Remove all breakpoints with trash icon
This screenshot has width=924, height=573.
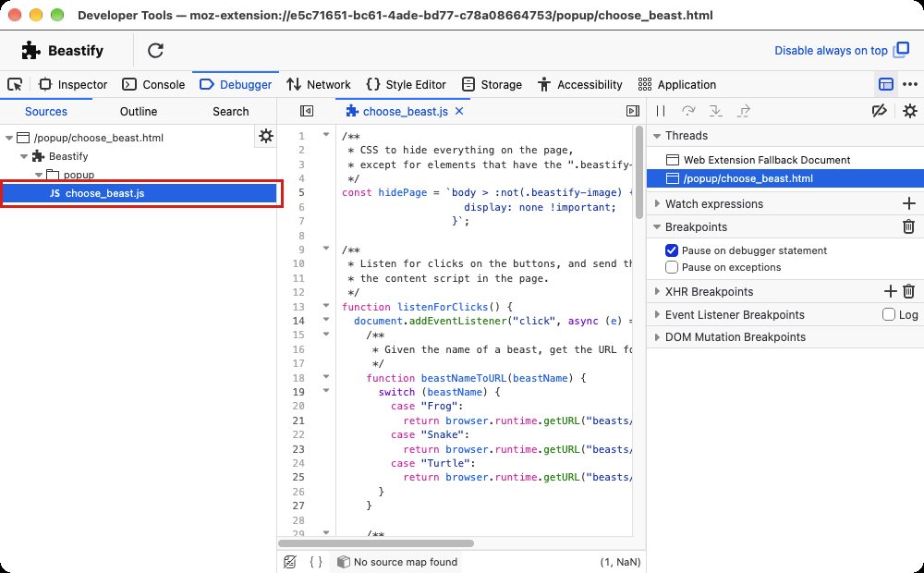(x=908, y=227)
